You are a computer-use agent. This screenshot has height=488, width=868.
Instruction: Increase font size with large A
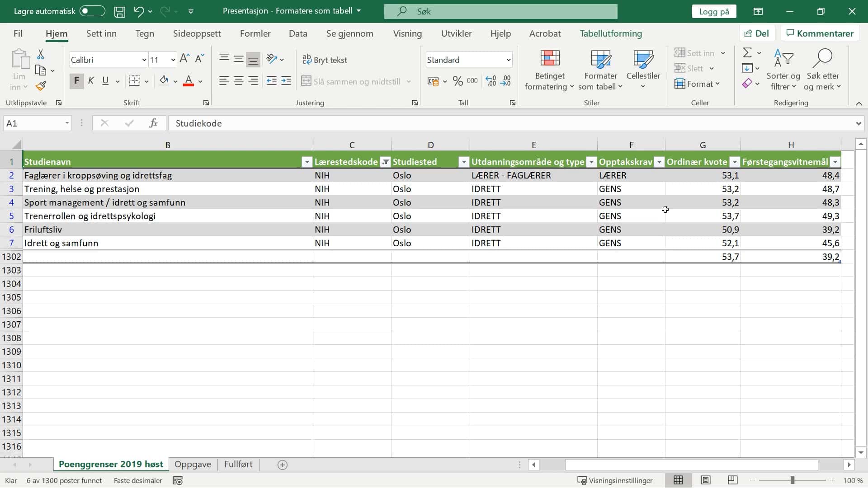click(184, 59)
